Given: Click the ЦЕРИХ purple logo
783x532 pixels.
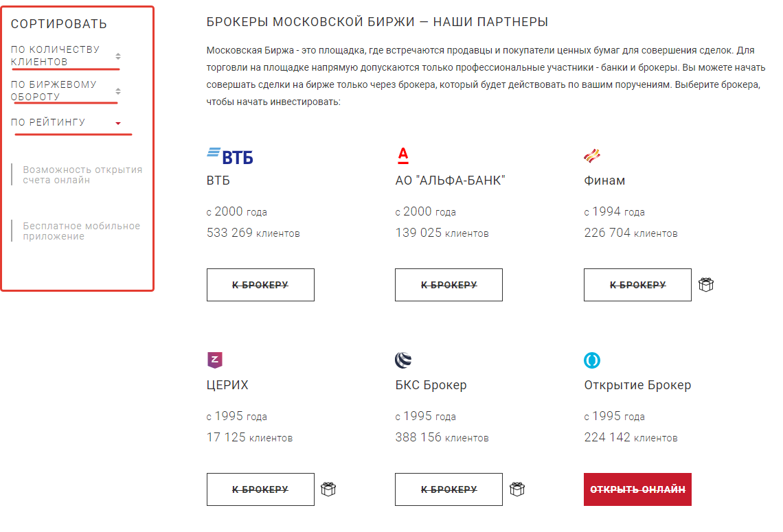Looking at the screenshot, I should pyautogui.click(x=214, y=360).
